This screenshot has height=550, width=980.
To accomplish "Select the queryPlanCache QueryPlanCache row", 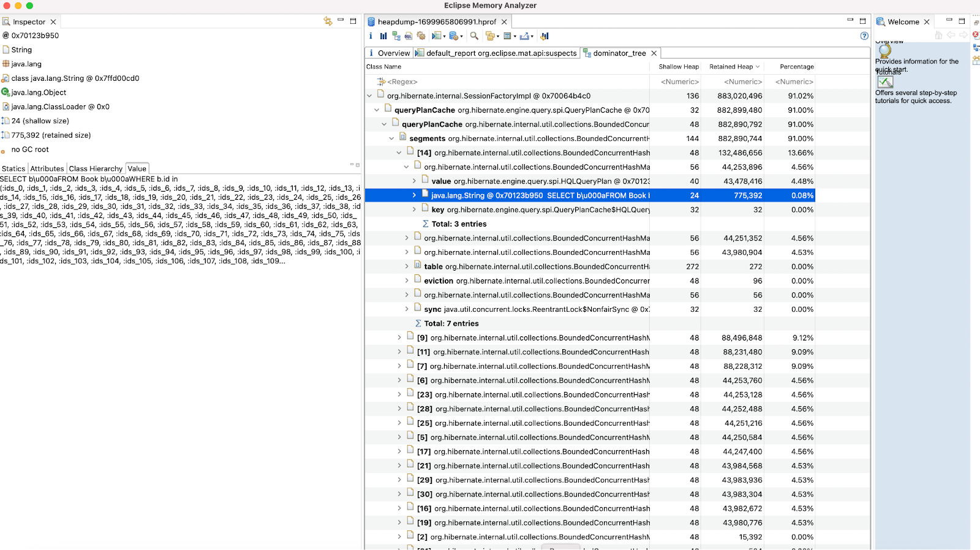I will pyautogui.click(x=590, y=110).
